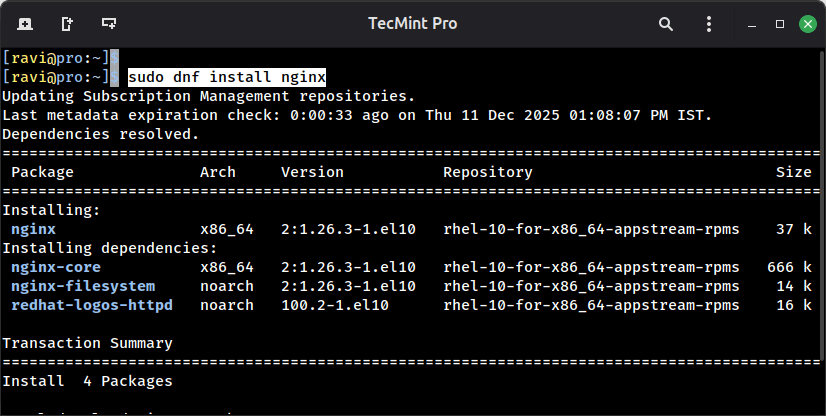Click the Package column header
This screenshot has width=826, height=416.
pos(42,172)
